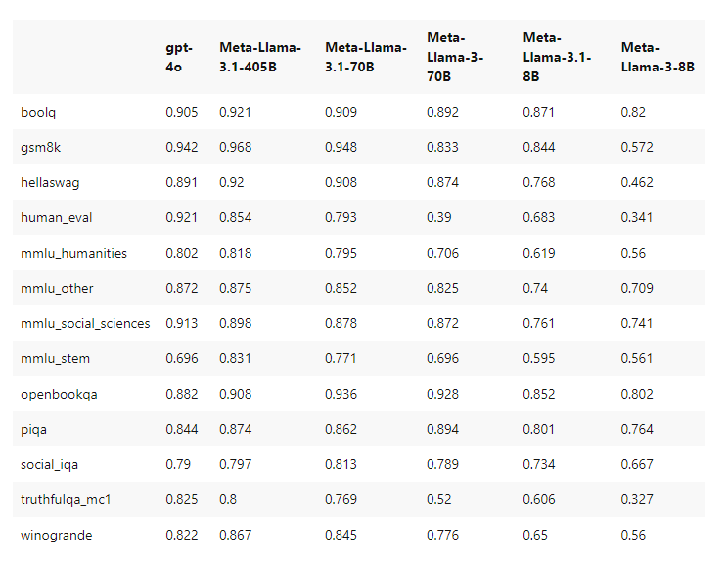Click the Meta-Llama-3.1-70B column header
The height and width of the screenshot is (563, 728).
365,56
